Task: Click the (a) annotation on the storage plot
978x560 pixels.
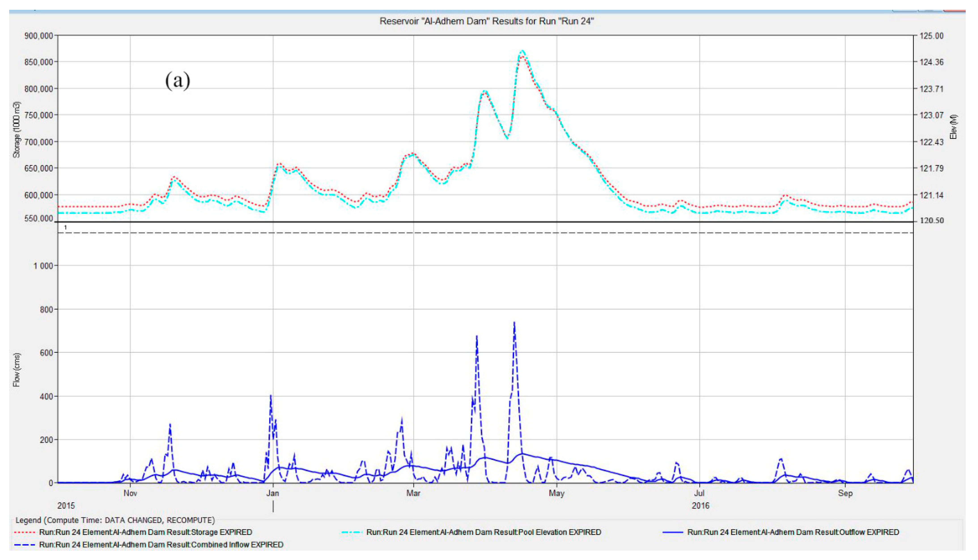Action: (x=177, y=80)
